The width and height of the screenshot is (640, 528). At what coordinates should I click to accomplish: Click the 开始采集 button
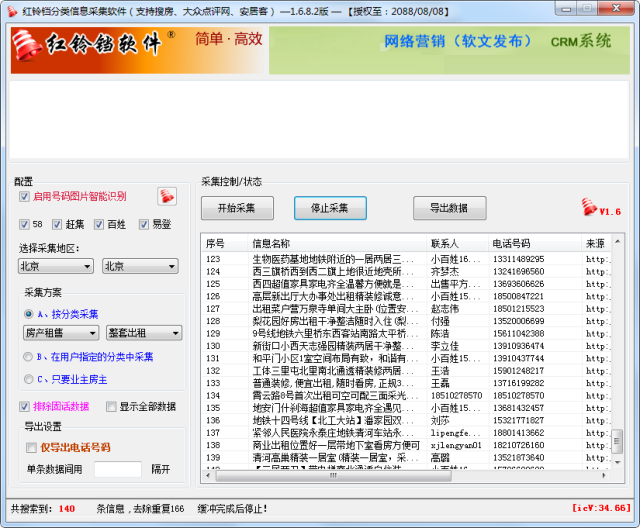click(x=237, y=208)
